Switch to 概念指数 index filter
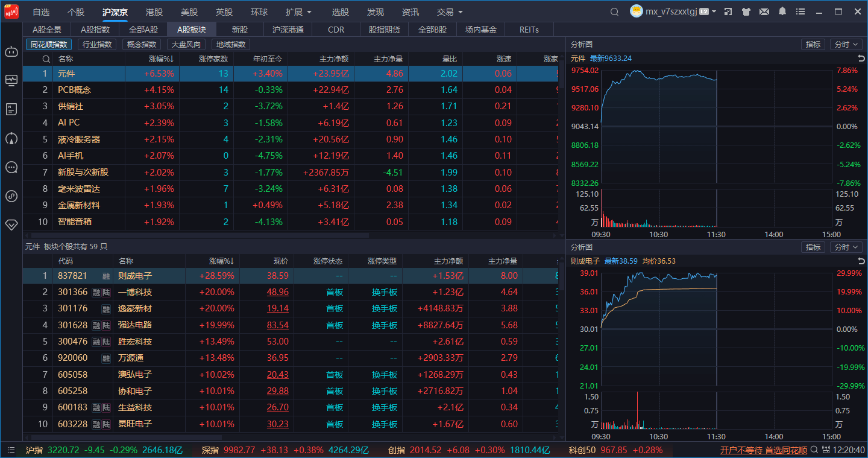 click(142, 44)
